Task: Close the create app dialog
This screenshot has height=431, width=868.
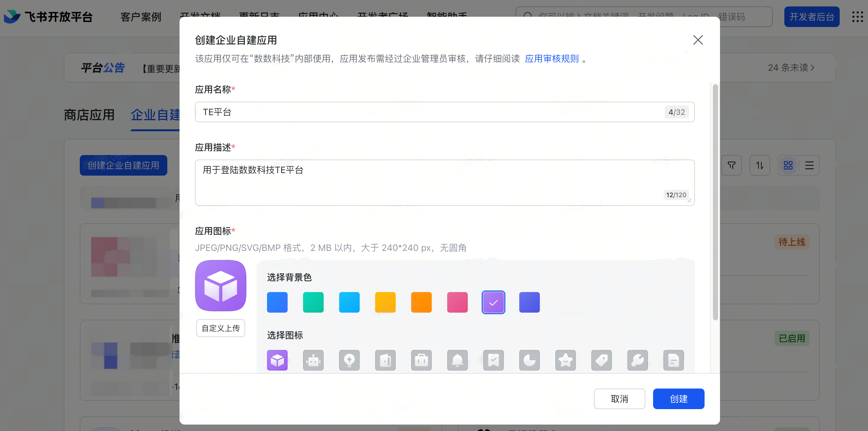Action: 698,40
